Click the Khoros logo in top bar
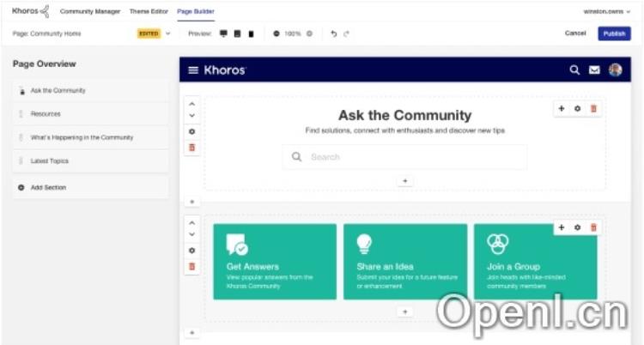Screen dimensions: 644x345 pos(31,11)
